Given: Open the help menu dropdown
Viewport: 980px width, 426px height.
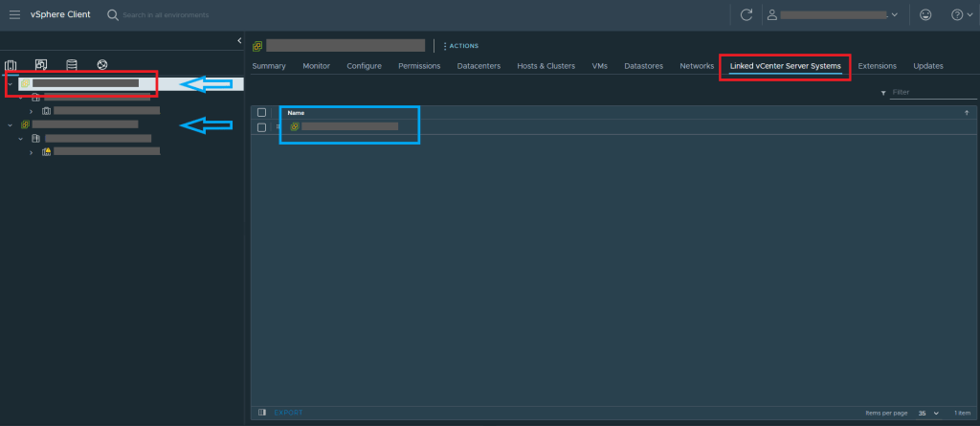Looking at the screenshot, I should pyautogui.click(x=959, y=15).
